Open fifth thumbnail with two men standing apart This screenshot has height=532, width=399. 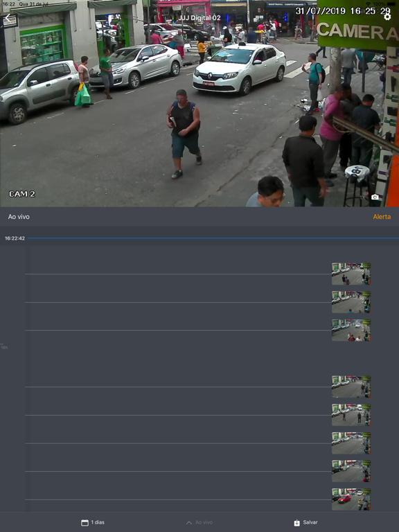point(351,415)
